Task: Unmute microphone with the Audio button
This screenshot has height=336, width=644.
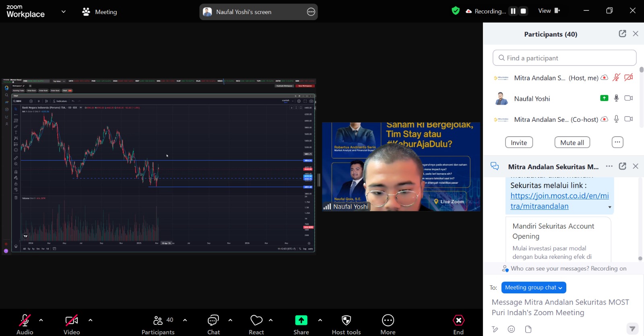Action: (x=25, y=321)
